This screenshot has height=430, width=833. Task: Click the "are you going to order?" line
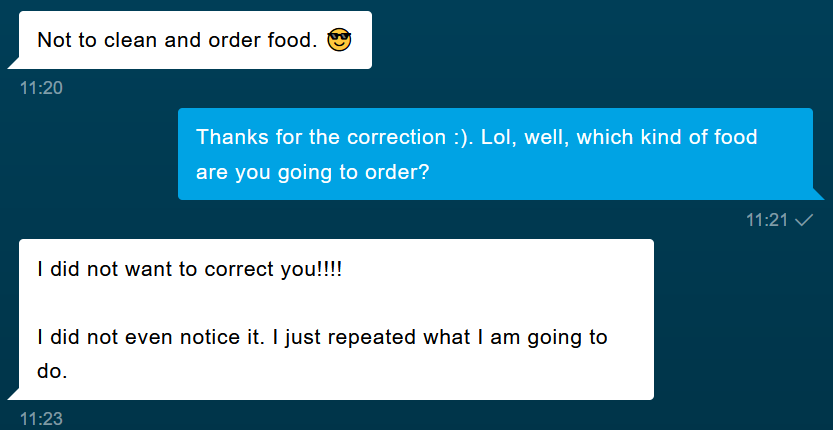(x=312, y=173)
